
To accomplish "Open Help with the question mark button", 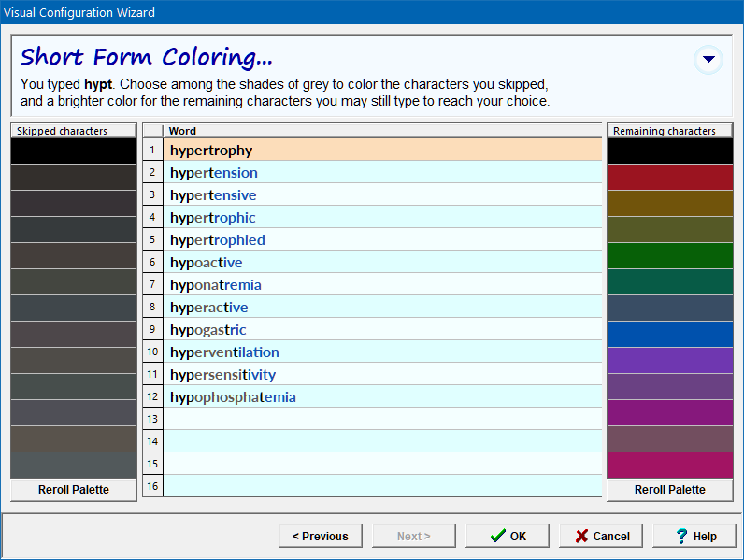I will tap(695, 536).
